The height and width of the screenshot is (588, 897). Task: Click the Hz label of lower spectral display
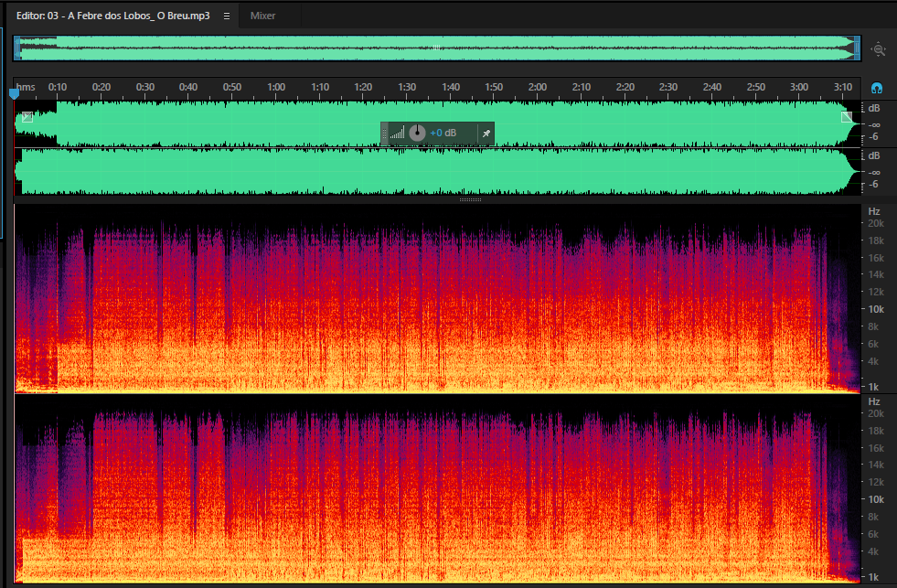coord(874,401)
